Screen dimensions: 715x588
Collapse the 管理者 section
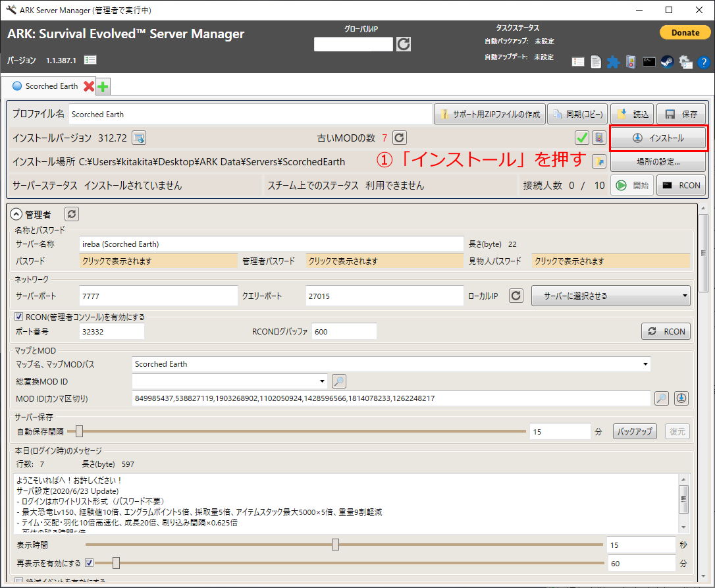(x=16, y=214)
